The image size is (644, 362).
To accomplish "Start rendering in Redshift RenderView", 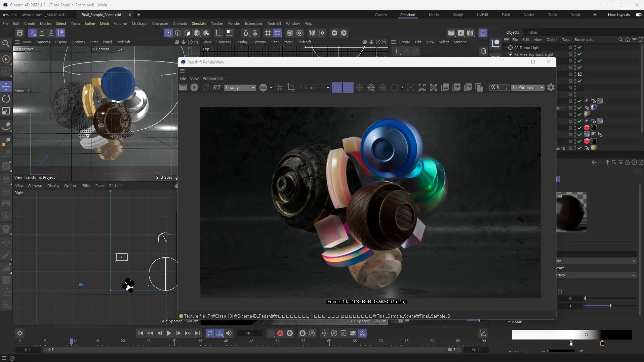I will tap(194, 87).
